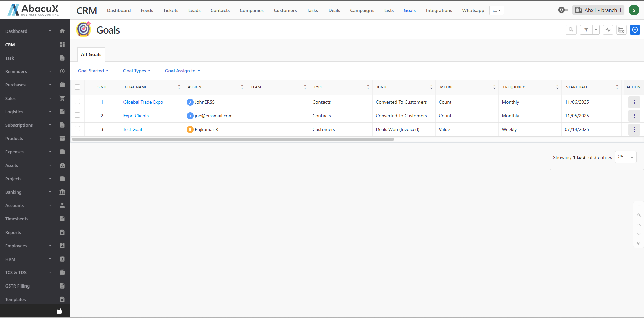Open the Goal Types dropdown
Viewport: 644px width, 318px height.
point(137,71)
